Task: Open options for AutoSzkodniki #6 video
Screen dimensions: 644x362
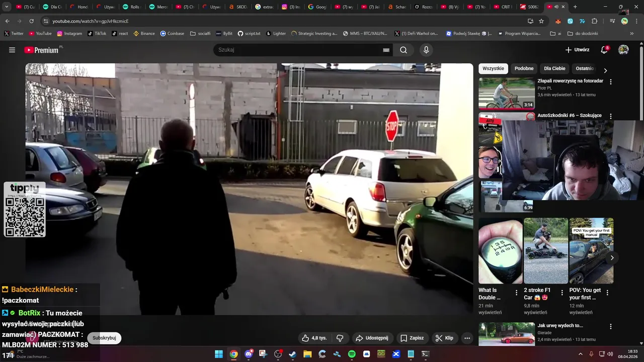Action: (x=611, y=116)
